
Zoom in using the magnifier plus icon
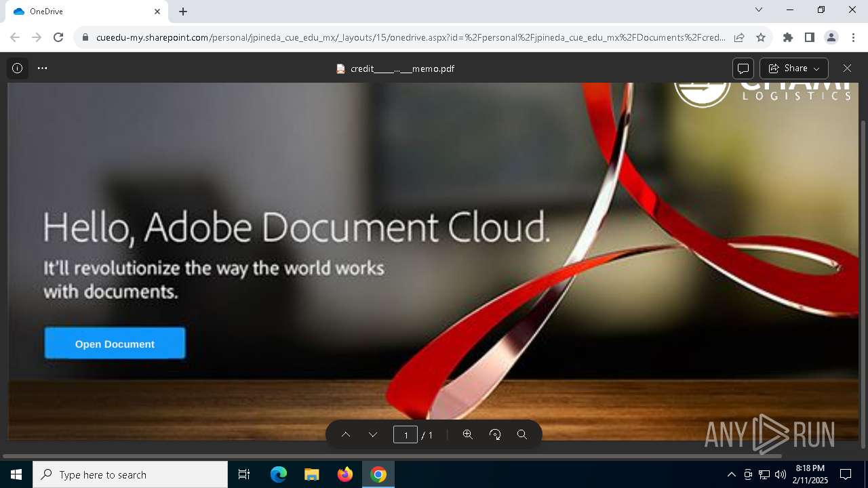(x=468, y=434)
